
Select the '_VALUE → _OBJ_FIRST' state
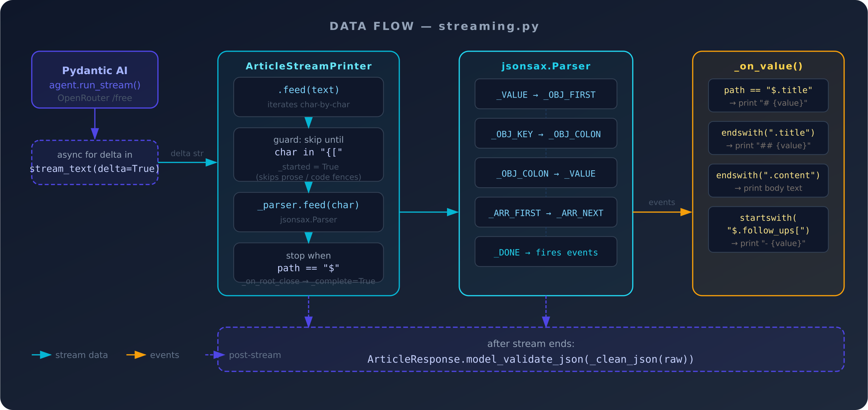546,94
